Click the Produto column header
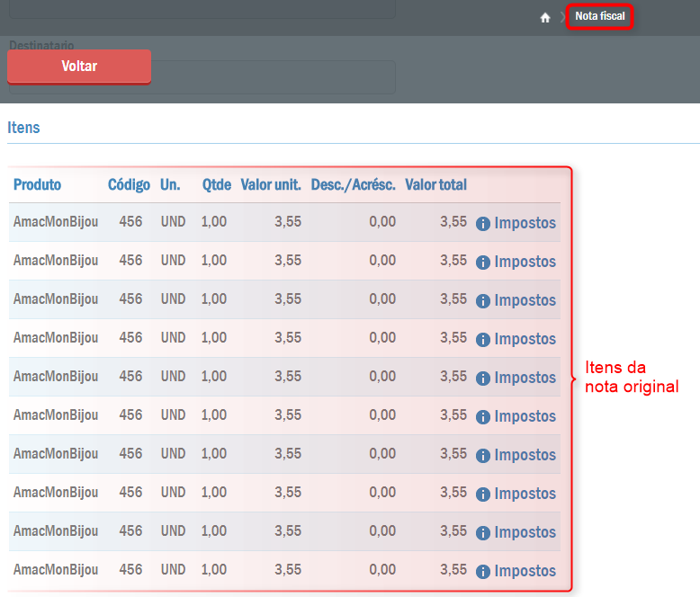 (x=37, y=184)
